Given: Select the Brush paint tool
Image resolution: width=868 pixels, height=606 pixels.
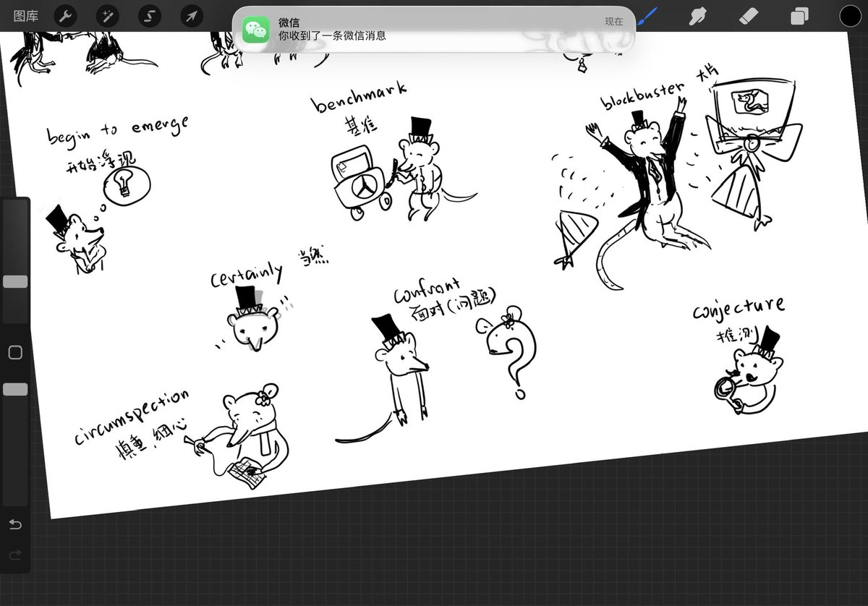Looking at the screenshot, I should point(649,15).
